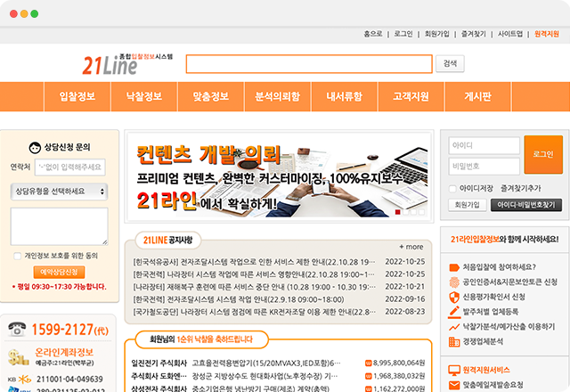Click the 즐겨찾기추가 link
This screenshot has width=570, height=392.
tap(520, 188)
